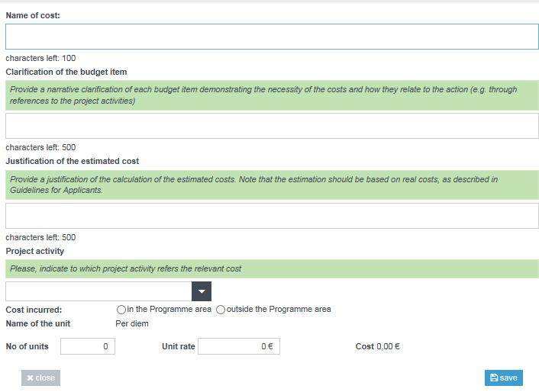The width and height of the screenshot is (539, 392).
Task: Click the Clarification of the budget item textbox
Action: pyautogui.click(x=272, y=126)
